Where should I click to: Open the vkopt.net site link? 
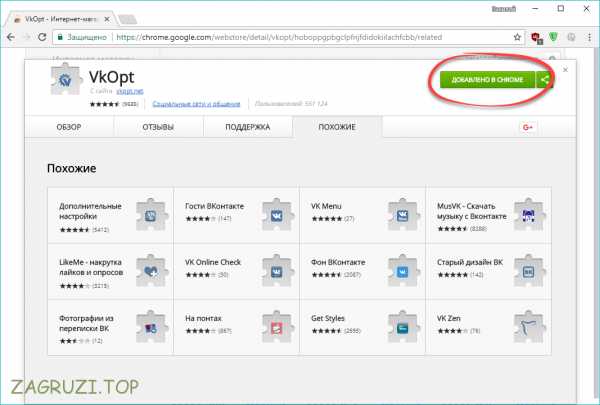point(130,91)
